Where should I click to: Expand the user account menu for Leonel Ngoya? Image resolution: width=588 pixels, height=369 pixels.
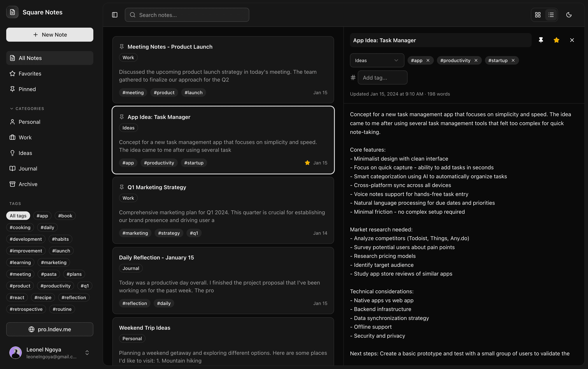coord(87,352)
